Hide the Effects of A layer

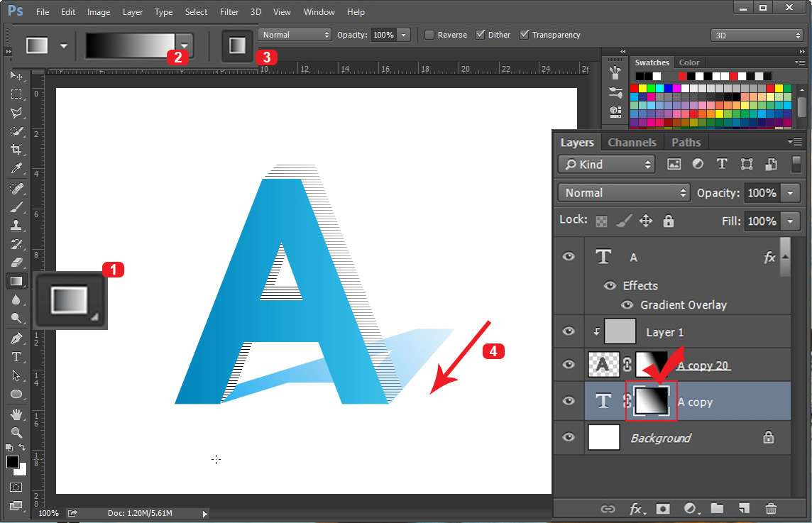point(610,285)
